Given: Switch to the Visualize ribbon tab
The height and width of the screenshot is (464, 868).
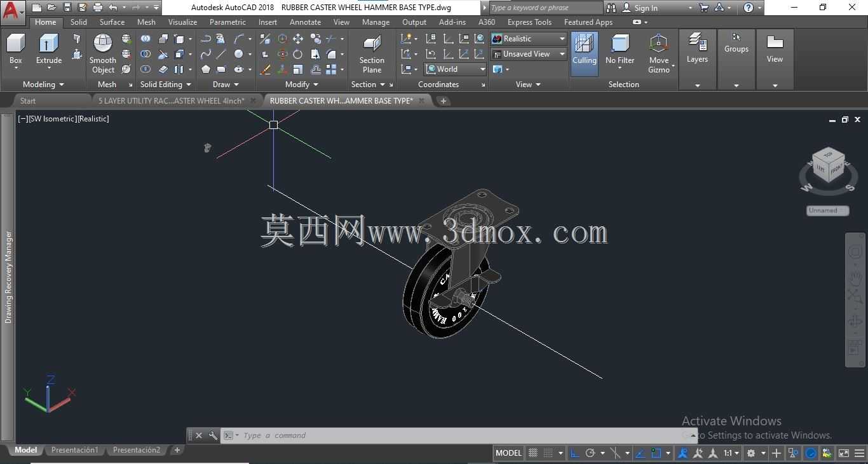Looking at the screenshot, I should (182, 22).
